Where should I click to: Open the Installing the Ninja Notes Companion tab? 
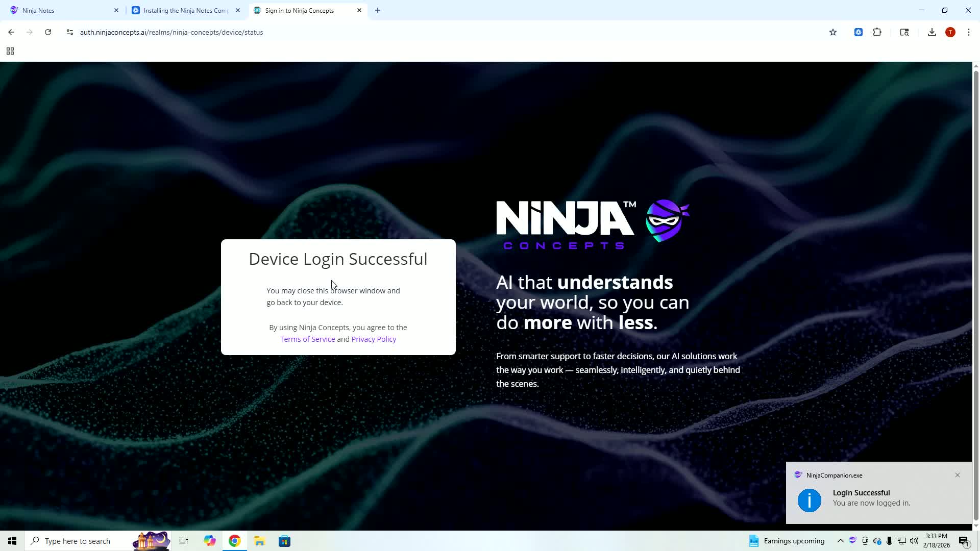185,10
